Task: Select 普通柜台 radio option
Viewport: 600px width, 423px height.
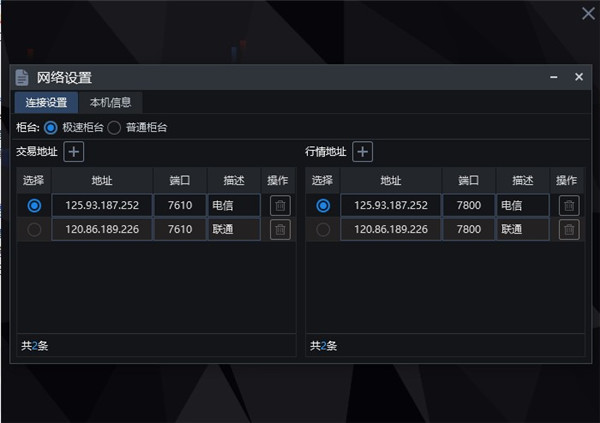Action: tap(114, 127)
